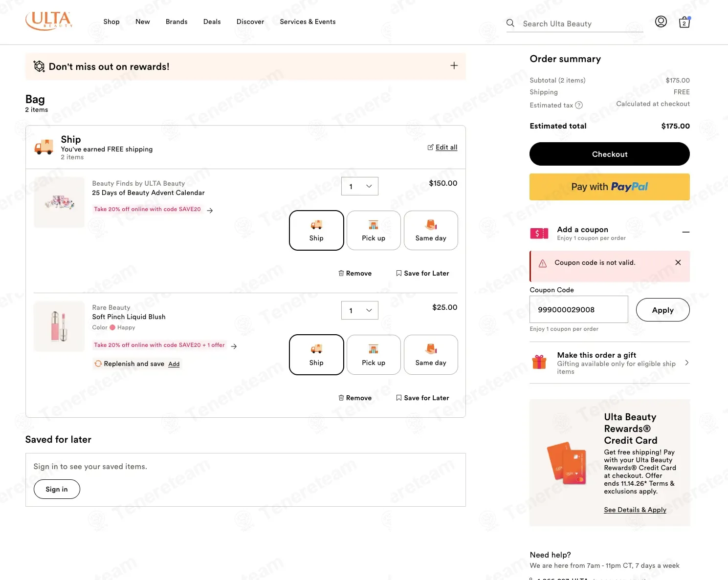728x580 pixels.
Task: Select Ship for the Liquid Blush
Action: (x=316, y=355)
